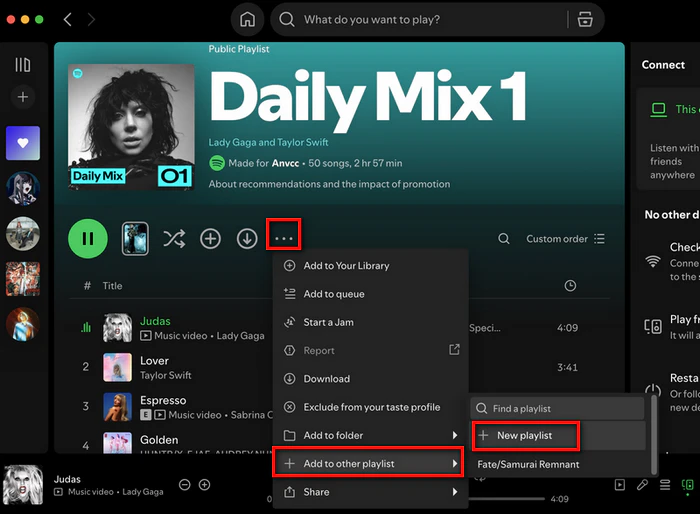
Task: Sort by duration clock column header
Action: [x=570, y=286]
